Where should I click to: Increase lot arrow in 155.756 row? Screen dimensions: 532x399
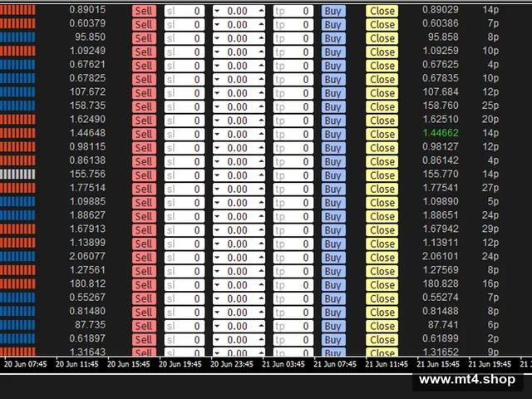(261, 175)
